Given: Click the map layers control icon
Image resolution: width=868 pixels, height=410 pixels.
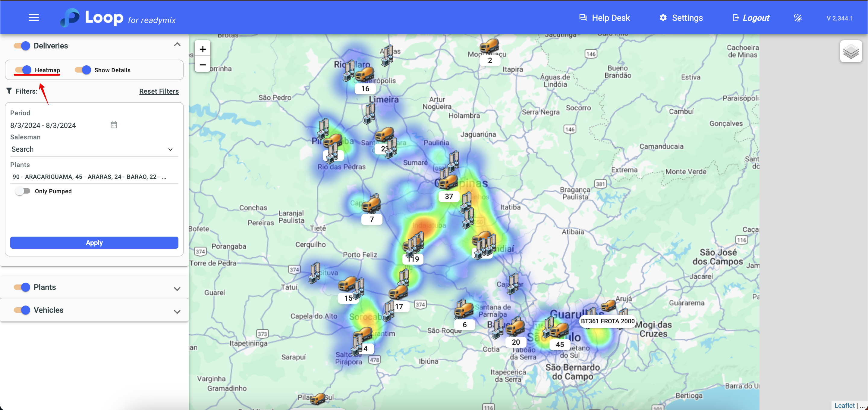Looking at the screenshot, I should [851, 51].
